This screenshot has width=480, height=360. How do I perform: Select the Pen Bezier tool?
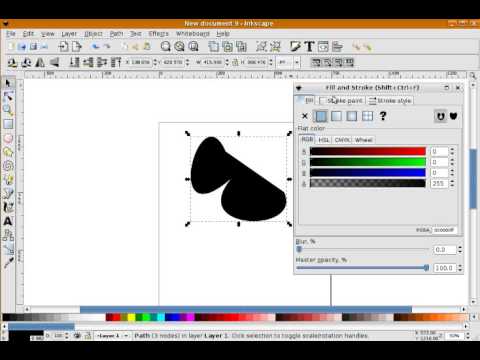click(x=8, y=193)
